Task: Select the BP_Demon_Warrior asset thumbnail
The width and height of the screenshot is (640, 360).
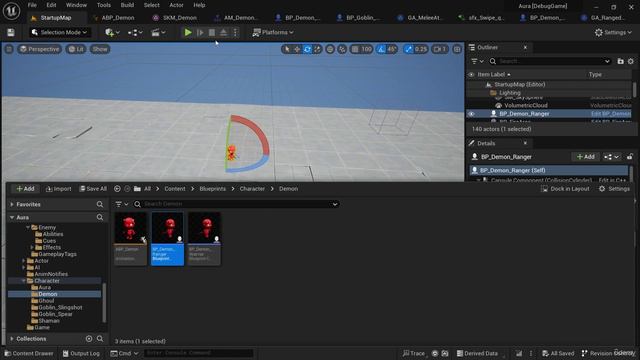Action: tap(204, 238)
